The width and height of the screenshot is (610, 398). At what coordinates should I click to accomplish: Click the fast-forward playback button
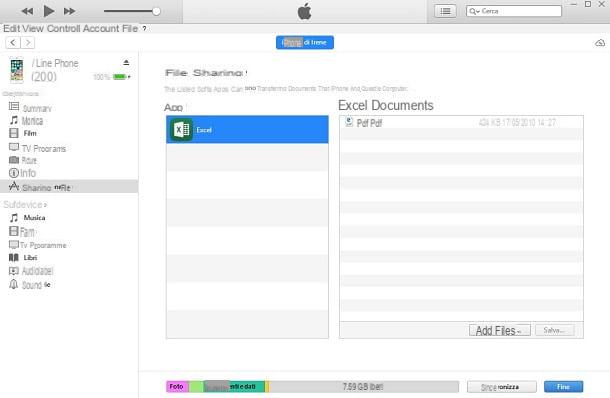click(69, 11)
